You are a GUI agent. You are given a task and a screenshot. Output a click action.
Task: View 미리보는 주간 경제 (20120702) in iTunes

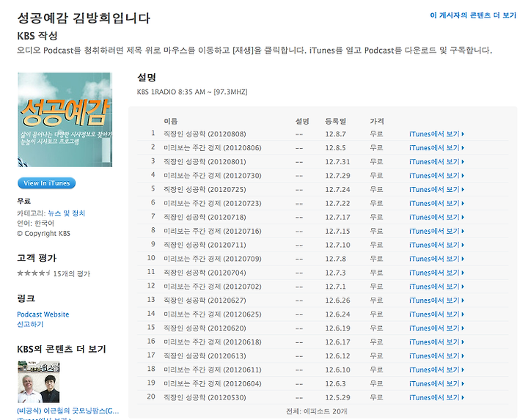(x=437, y=287)
